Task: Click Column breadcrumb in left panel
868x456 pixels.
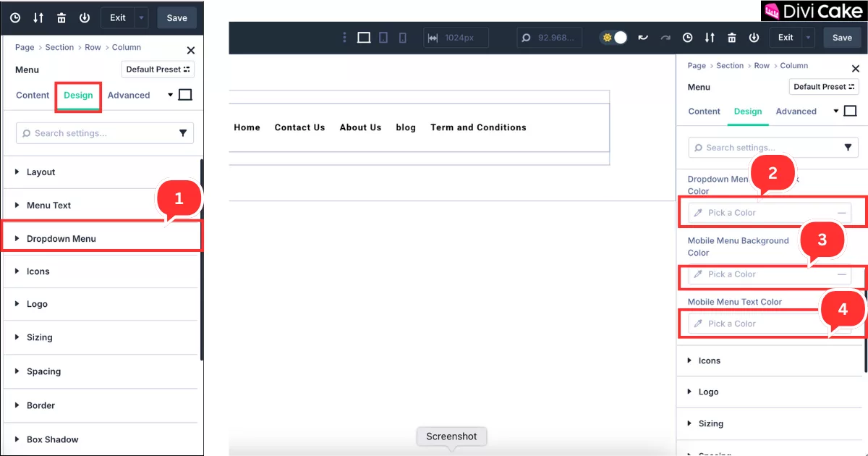Action: coord(127,47)
